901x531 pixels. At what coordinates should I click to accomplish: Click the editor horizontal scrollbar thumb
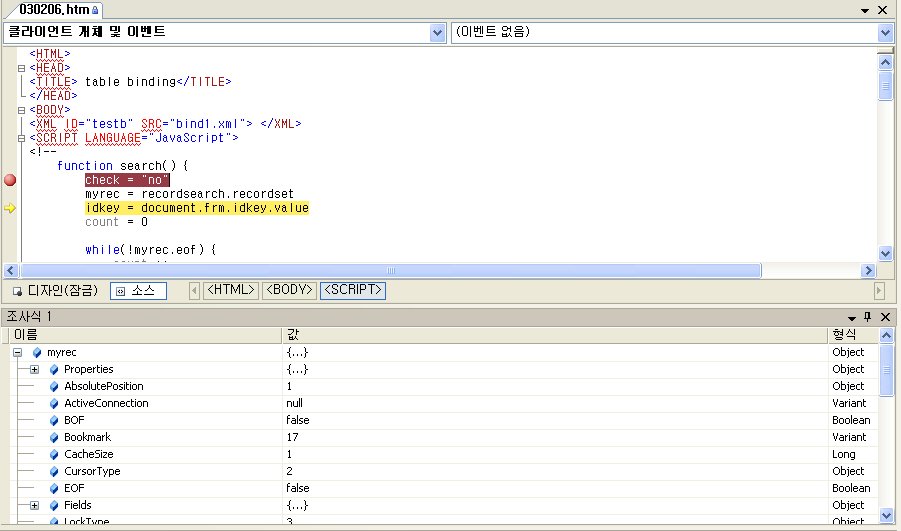click(x=391, y=270)
